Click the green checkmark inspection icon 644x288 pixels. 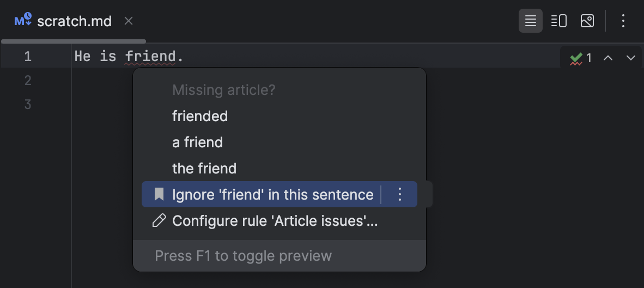[576, 58]
